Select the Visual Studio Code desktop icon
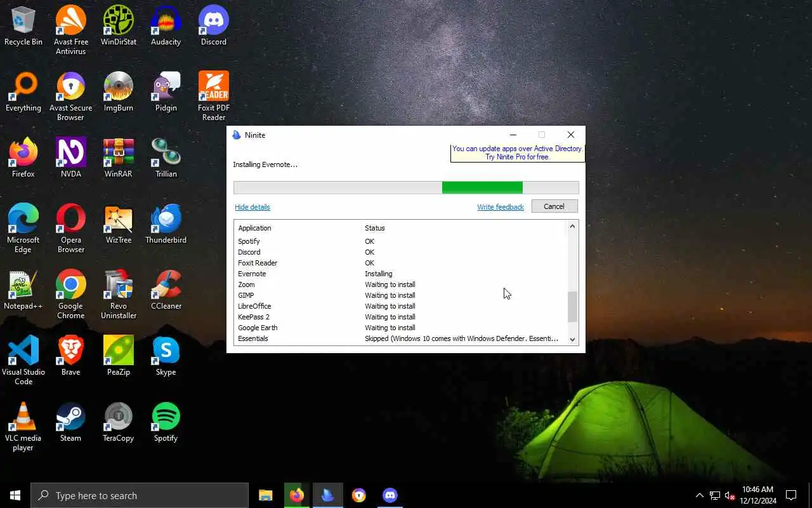The width and height of the screenshot is (812, 508). point(23,361)
